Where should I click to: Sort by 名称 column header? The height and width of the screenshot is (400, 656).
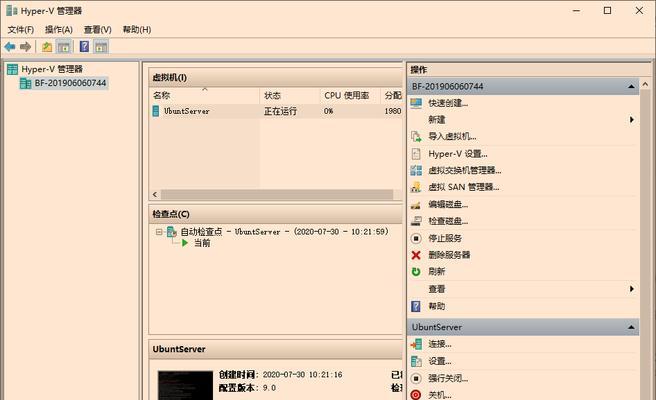[x=204, y=95]
